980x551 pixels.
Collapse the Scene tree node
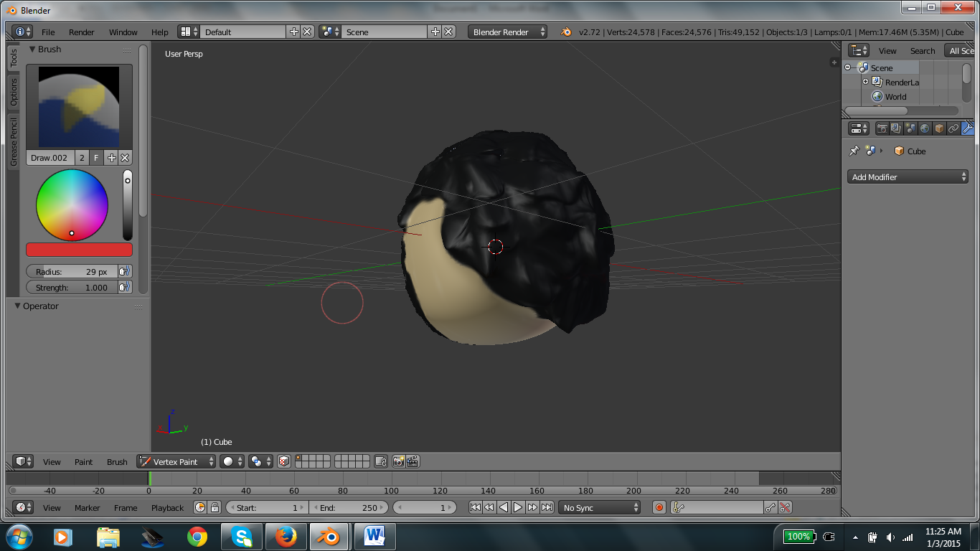[847, 67]
